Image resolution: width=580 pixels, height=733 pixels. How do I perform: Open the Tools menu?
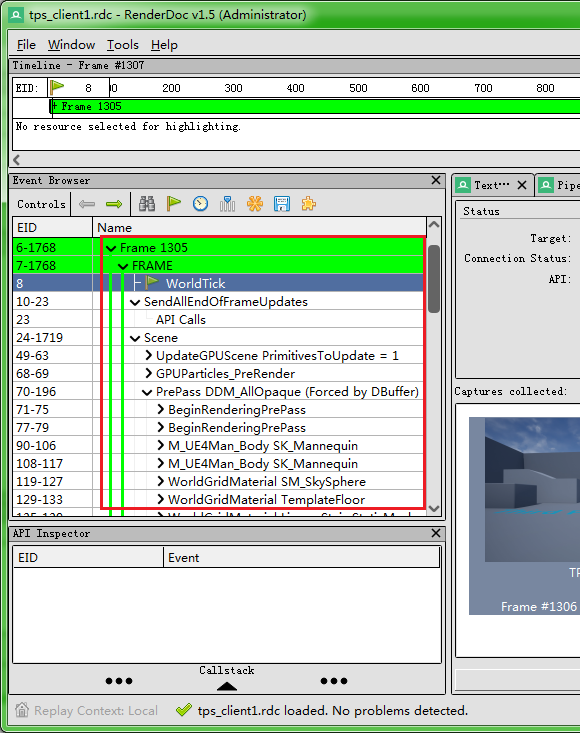coord(122,45)
